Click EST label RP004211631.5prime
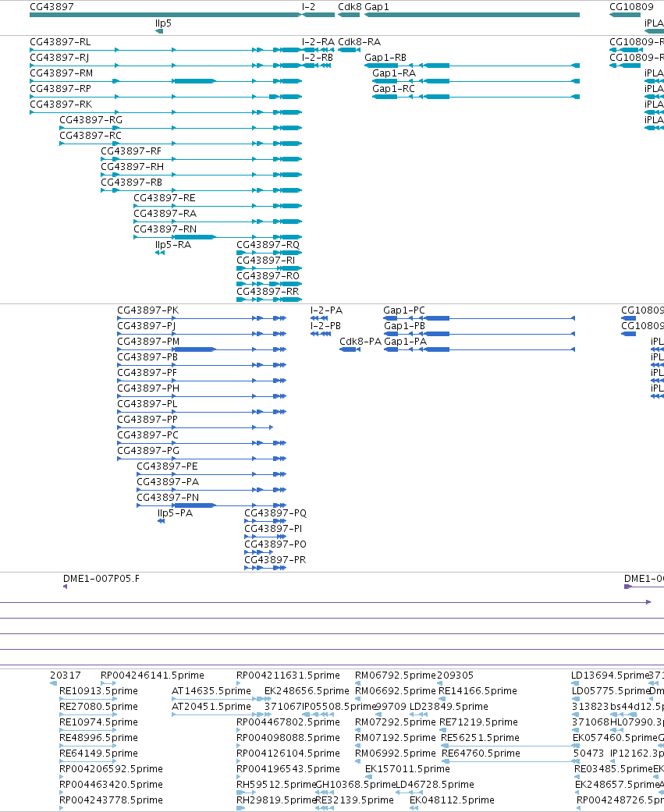 click(288, 675)
